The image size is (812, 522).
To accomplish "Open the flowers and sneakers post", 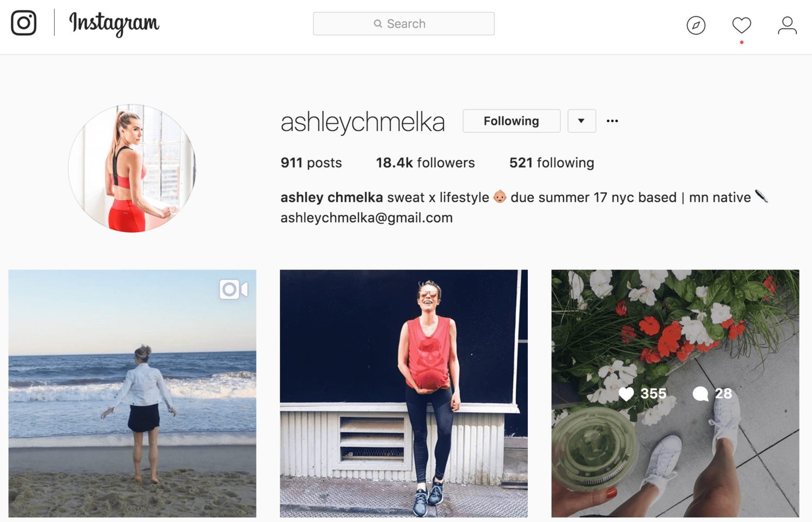I will click(x=675, y=394).
